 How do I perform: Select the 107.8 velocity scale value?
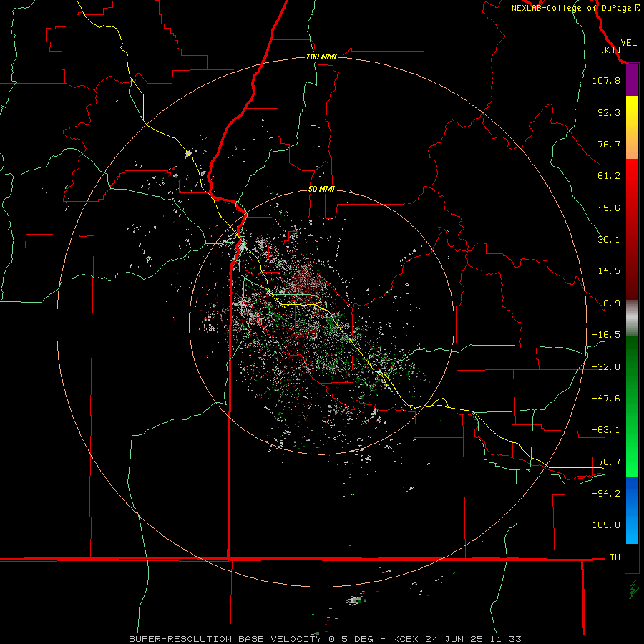606,80
